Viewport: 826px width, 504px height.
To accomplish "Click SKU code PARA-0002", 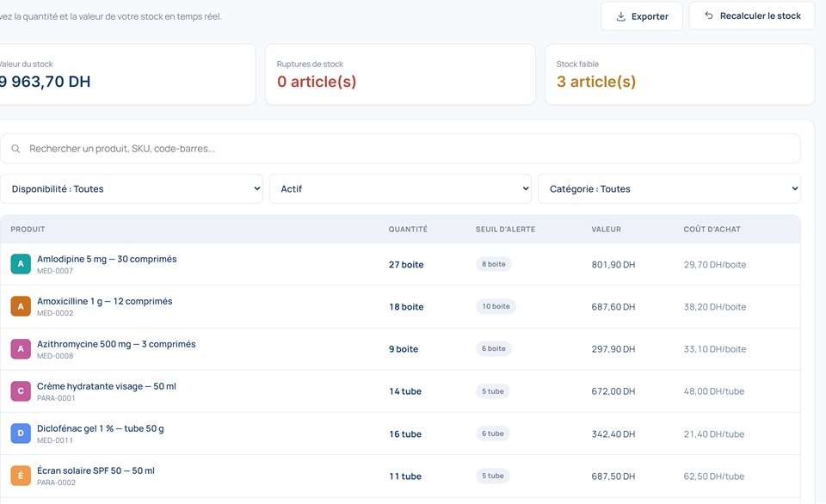I will click(x=57, y=483).
